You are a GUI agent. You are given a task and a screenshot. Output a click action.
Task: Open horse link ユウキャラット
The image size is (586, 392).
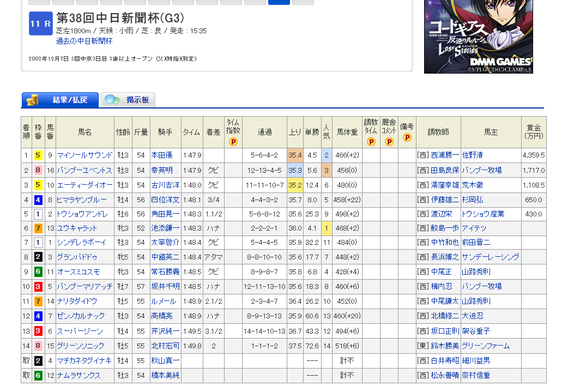coord(77,228)
